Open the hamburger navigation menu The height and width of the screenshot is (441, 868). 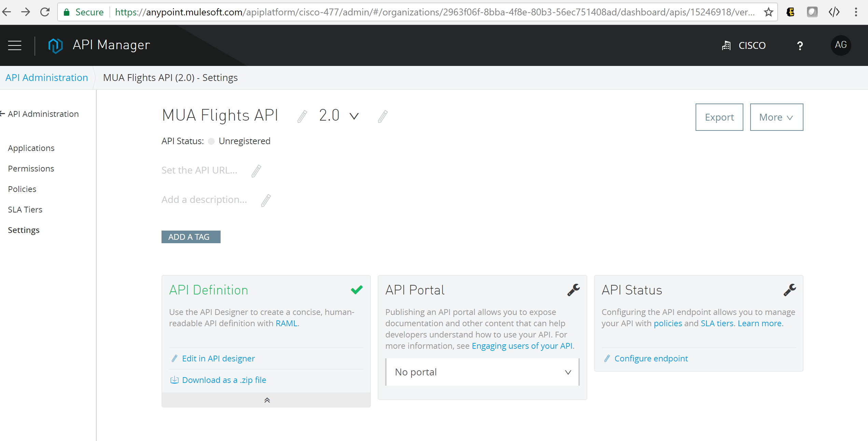pos(15,45)
